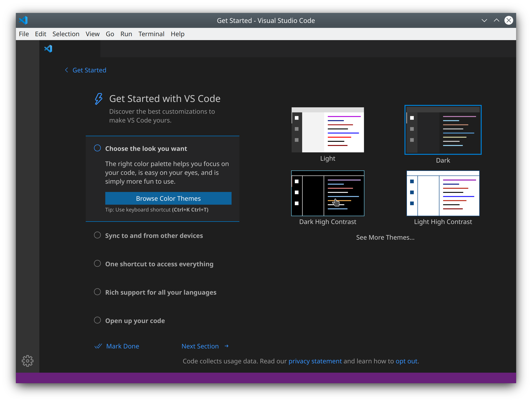This screenshot has height=402, width=532.
Task: Click the back chevron before Get Started
Action: click(x=66, y=70)
